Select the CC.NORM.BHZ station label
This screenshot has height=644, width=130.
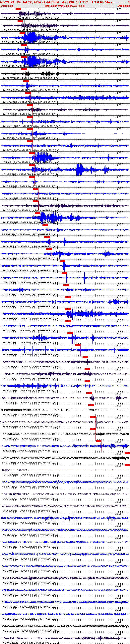click(x=10, y=18)
